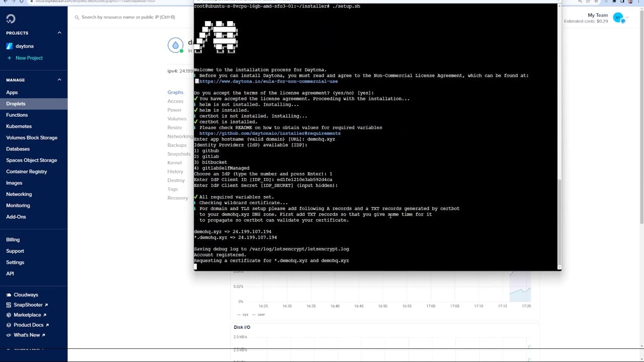This screenshot has width=644, height=362.
Task: Click the droplet water-drop icon
Action: 176,45
